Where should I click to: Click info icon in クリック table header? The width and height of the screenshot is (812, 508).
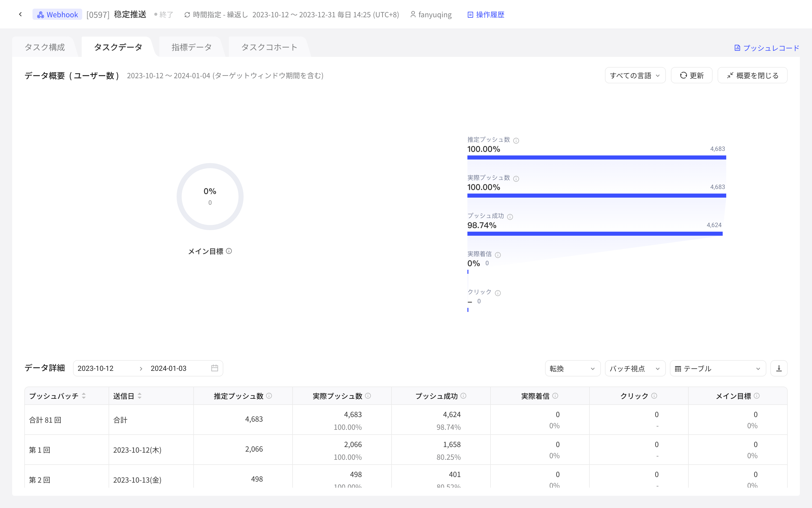pyautogui.click(x=654, y=396)
